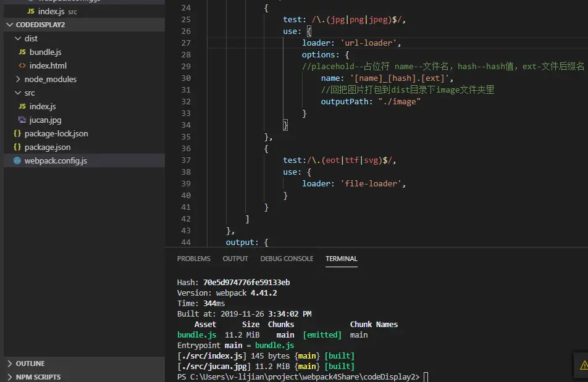
Task: Collapse the src folder
Action: tap(18, 93)
